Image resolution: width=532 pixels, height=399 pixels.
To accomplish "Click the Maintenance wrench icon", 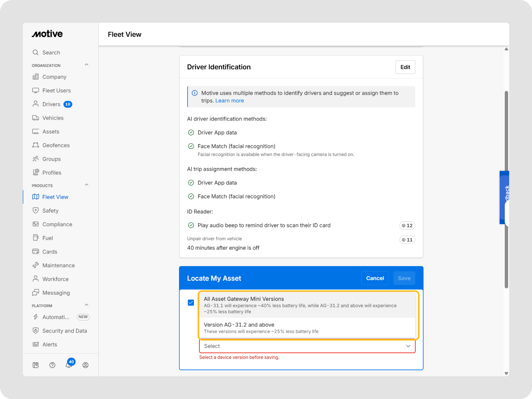I will click(x=36, y=265).
